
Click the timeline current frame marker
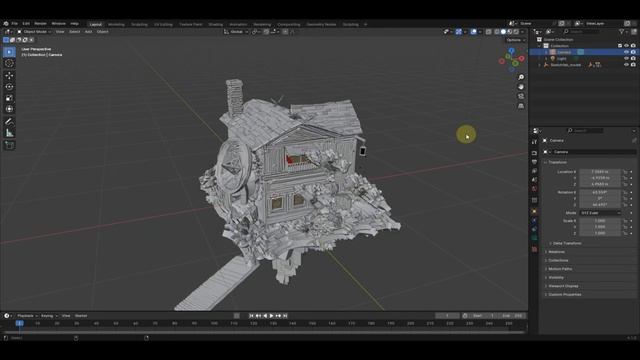pyautogui.click(x=19, y=323)
